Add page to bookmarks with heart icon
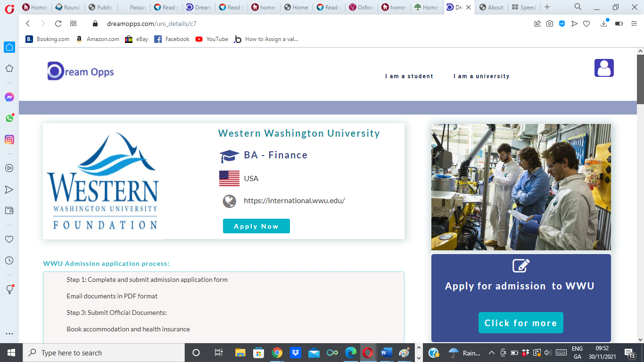This screenshot has height=362, width=644. [x=586, y=24]
